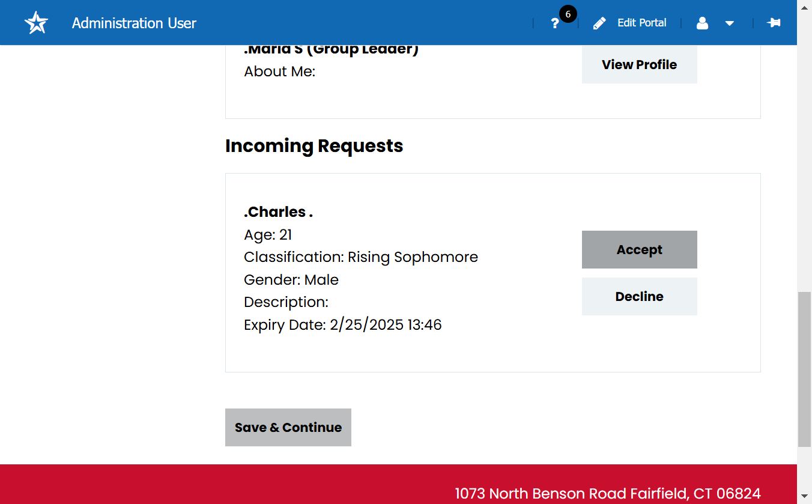Viewport: 812px width, 504px height.
Task: Open help via the question mark icon
Action: [555, 23]
